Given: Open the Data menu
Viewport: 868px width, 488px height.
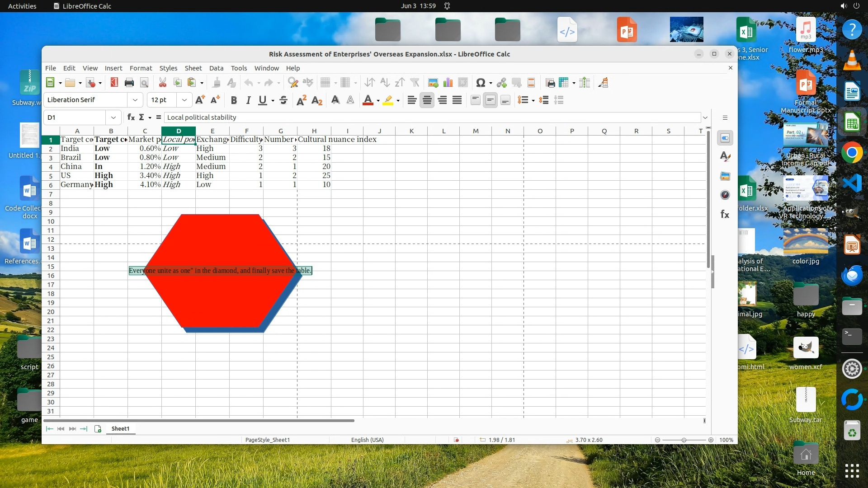Looking at the screenshot, I should coord(216,68).
